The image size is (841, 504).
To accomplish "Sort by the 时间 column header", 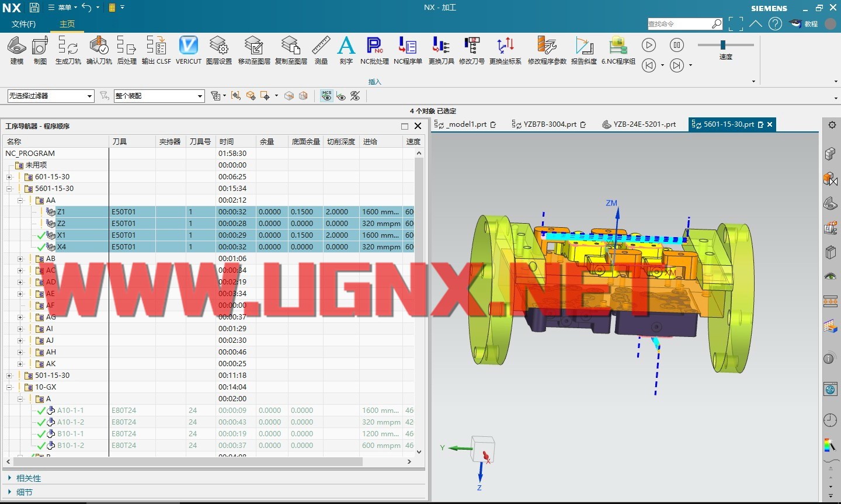I will tap(236, 141).
